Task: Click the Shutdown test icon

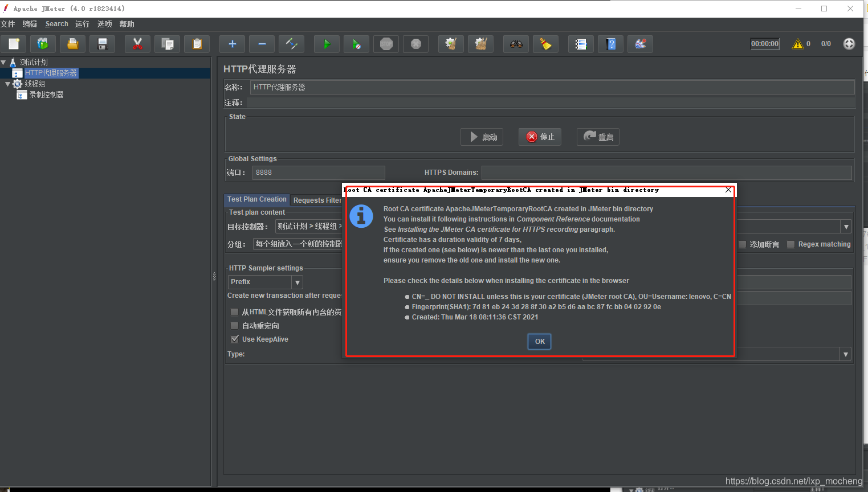Action: pos(415,44)
